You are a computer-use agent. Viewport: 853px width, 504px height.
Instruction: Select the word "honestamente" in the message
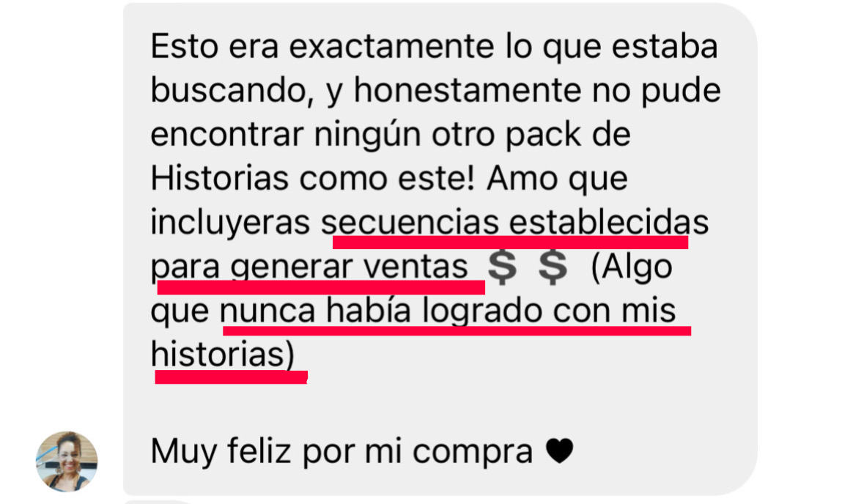[x=468, y=90]
